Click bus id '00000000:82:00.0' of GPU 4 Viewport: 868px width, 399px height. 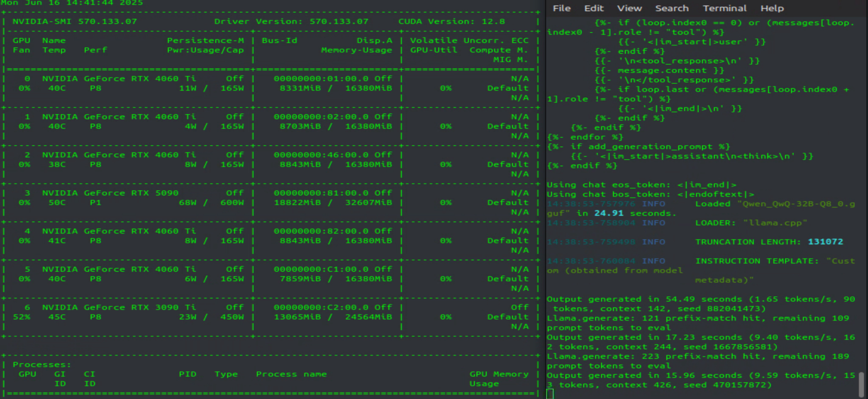click(321, 231)
